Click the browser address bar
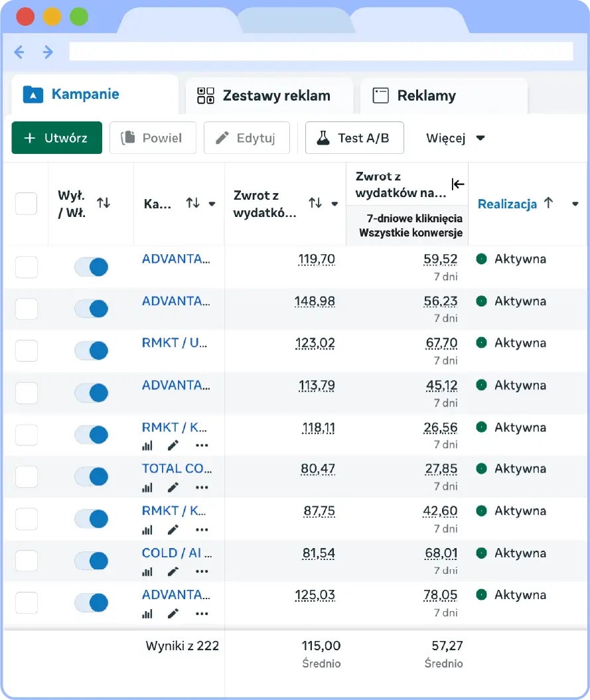 [321, 52]
